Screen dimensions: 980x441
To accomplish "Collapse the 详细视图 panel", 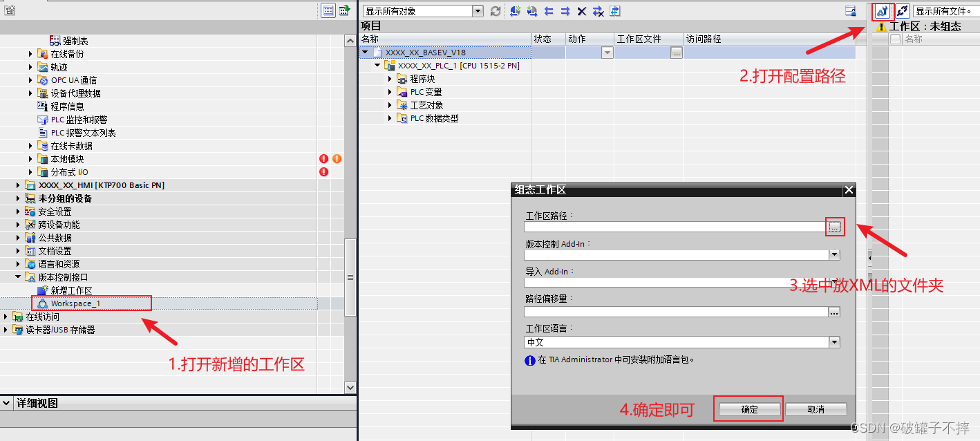I will [x=6, y=403].
